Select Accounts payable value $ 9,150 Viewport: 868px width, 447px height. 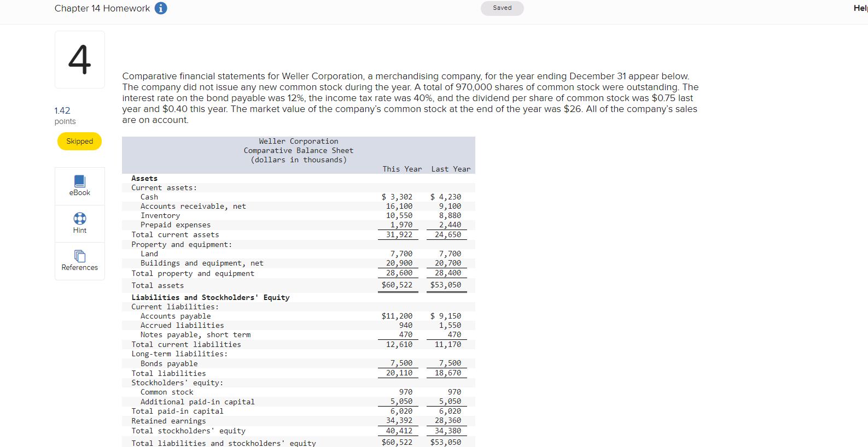(x=446, y=316)
